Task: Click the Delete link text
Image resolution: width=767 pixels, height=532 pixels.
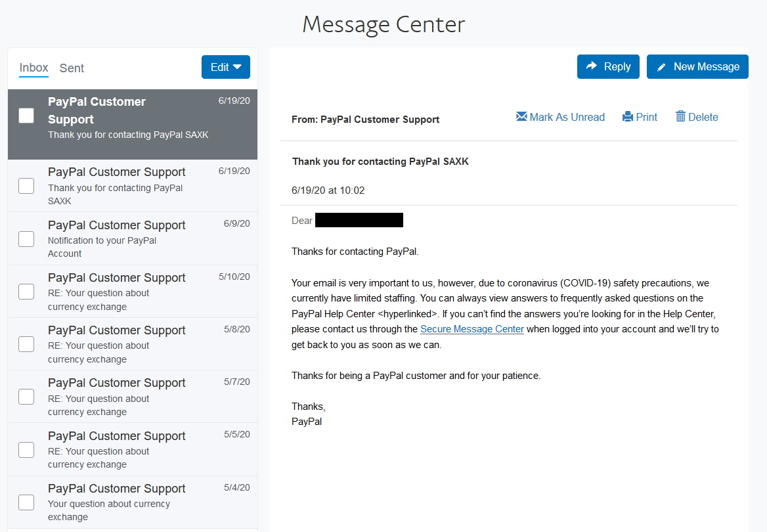Action: pyautogui.click(x=703, y=117)
